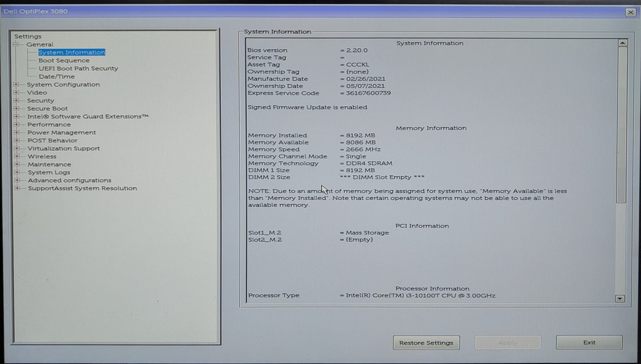Expand the Virtualization Support node

click(17, 149)
